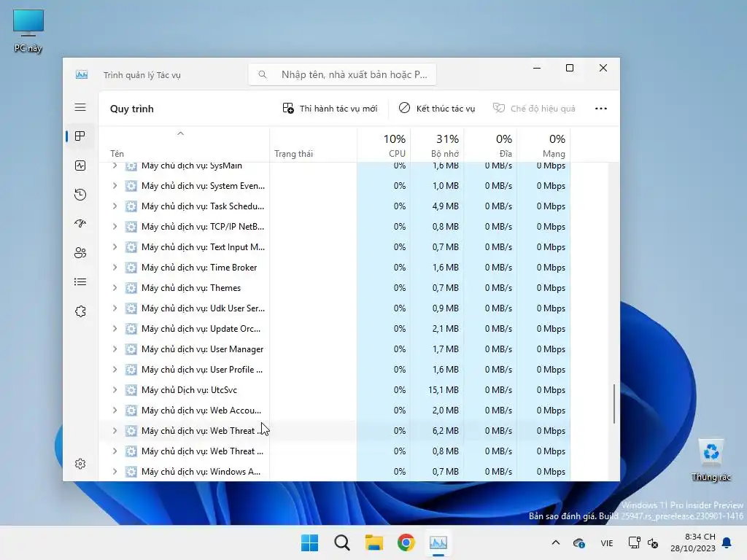Open the notification bell icon
747x560 pixels.
click(x=727, y=542)
